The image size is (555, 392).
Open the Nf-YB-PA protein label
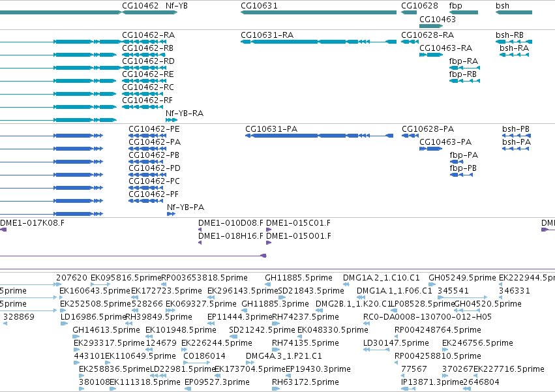click(x=185, y=207)
